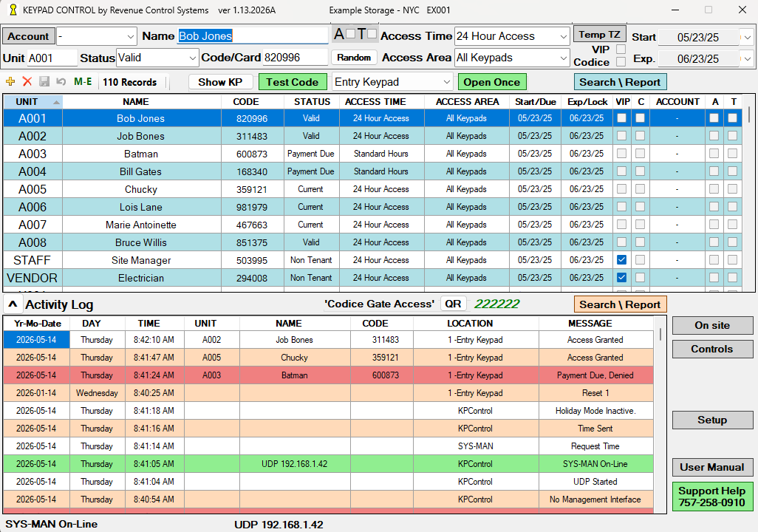
Task: Select the 'Holiday Mode Inactive.' log entry
Action: coord(328,411)
